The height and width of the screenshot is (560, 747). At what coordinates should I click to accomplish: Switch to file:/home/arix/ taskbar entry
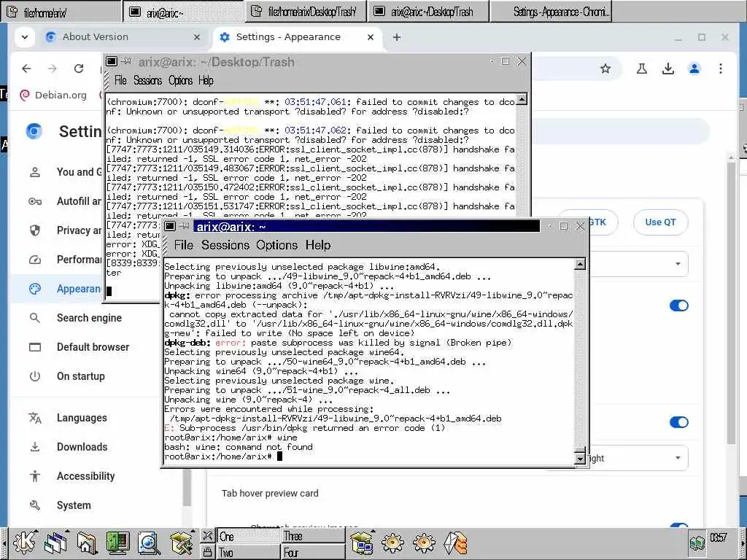point(61,12)
